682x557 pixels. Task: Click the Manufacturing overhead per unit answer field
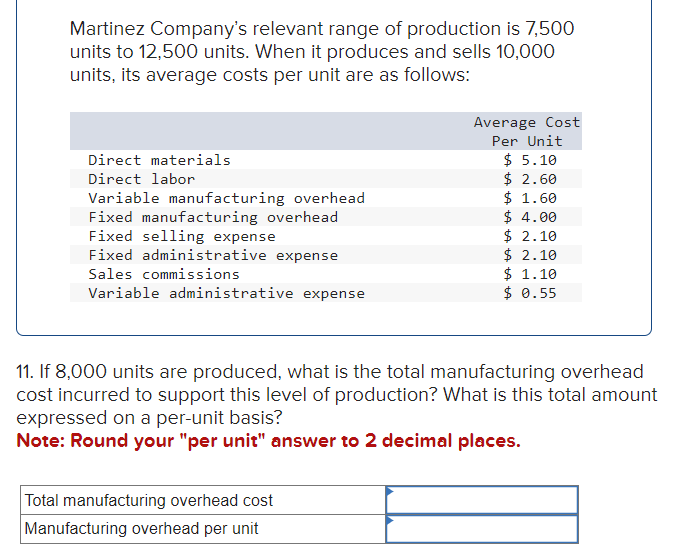tap(482, 529)
